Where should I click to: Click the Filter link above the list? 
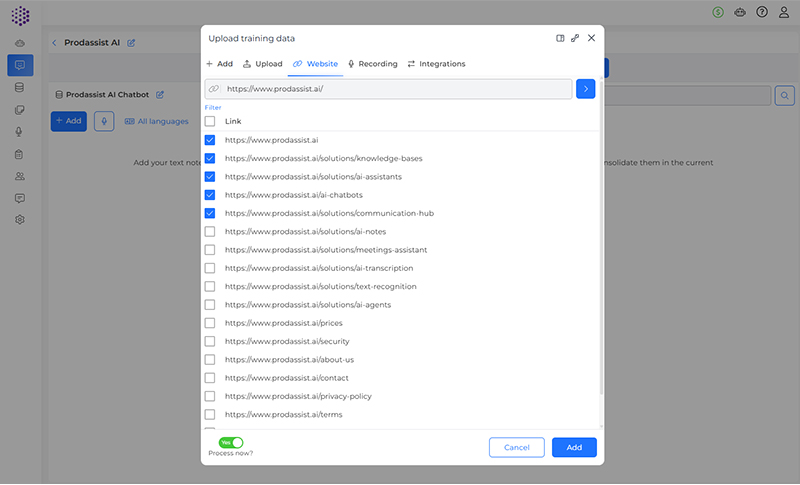click(213, 107)
